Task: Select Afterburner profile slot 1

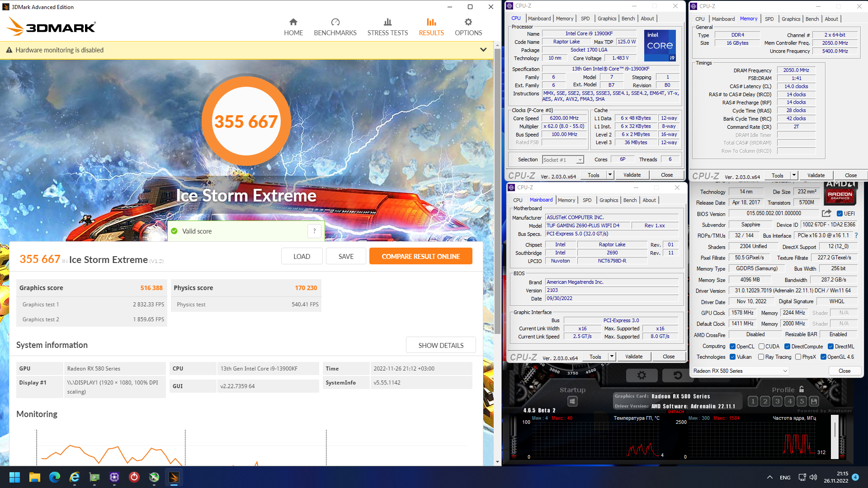Action: 753,401
